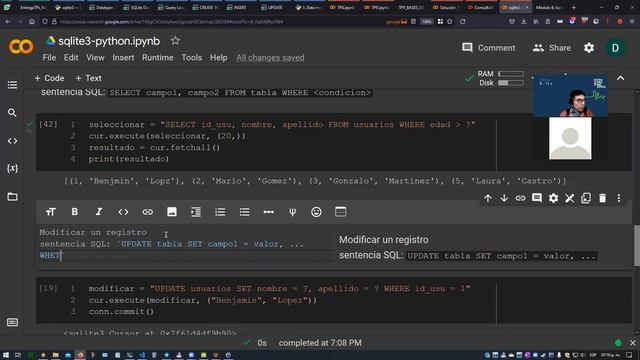
Task: Mirror cell in tab icon
Action: coord(586,198)
